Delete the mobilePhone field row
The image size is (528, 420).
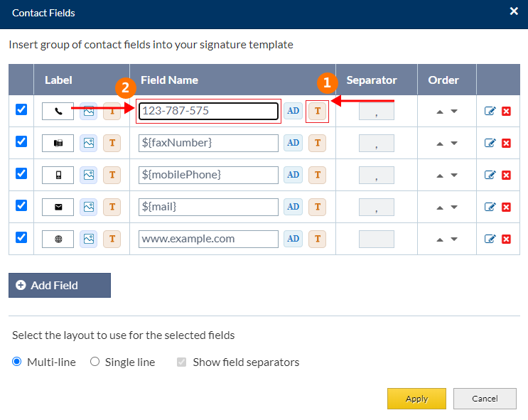coord(506,176)
